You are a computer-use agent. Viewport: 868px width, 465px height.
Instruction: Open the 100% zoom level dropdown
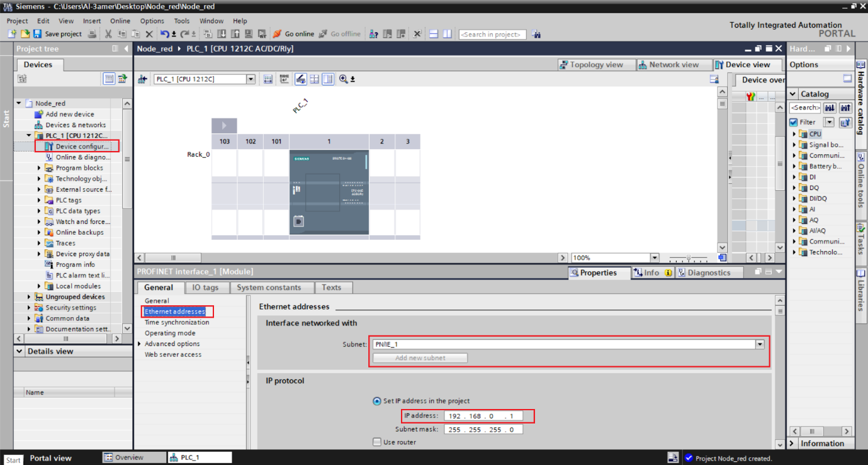[x=655, y=257]
